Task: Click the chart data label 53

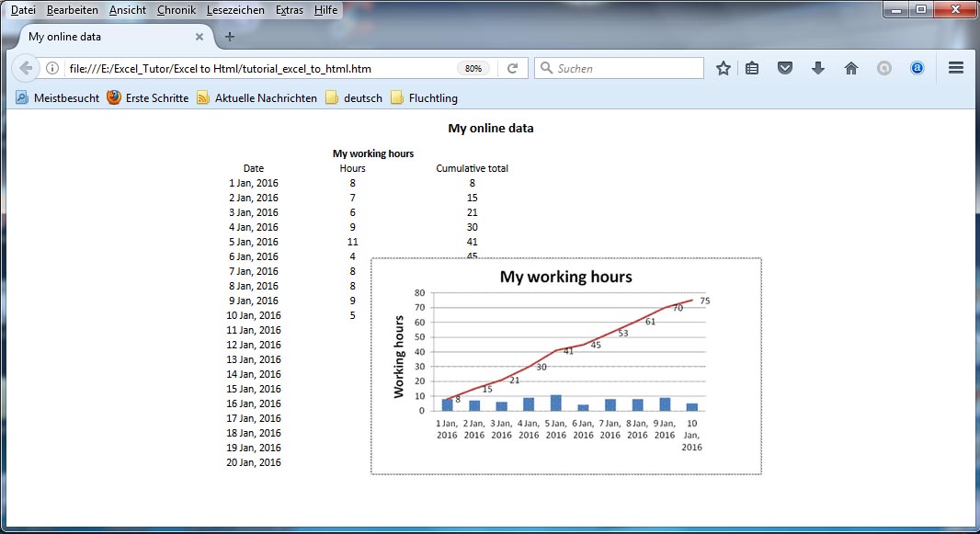Action: (623, 333)
